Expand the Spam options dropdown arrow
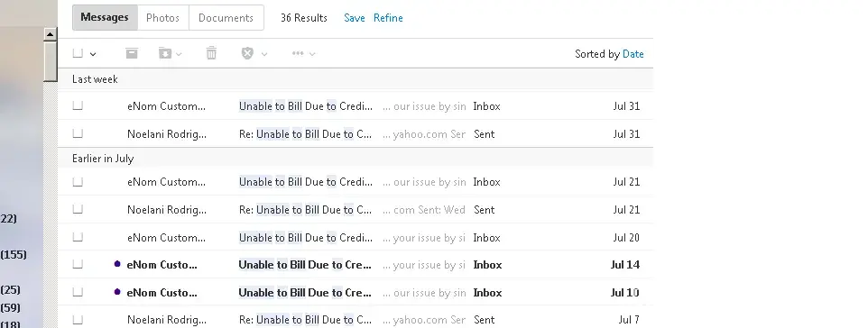 tap(264, 54)
